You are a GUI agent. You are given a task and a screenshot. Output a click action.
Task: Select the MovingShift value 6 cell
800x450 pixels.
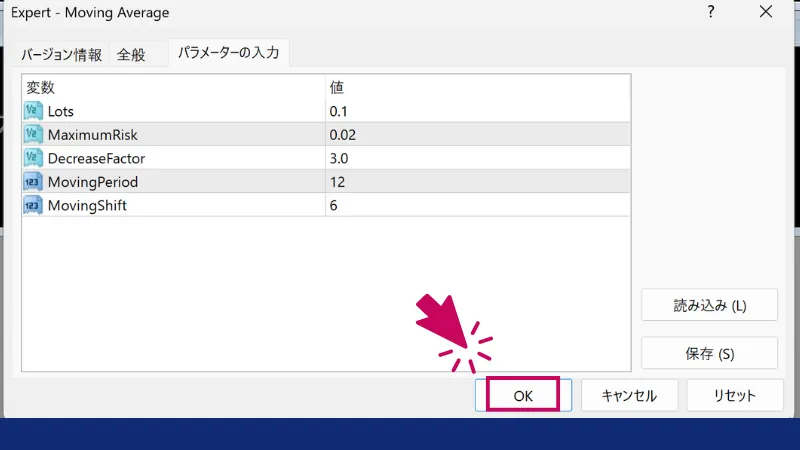point(478,205)
